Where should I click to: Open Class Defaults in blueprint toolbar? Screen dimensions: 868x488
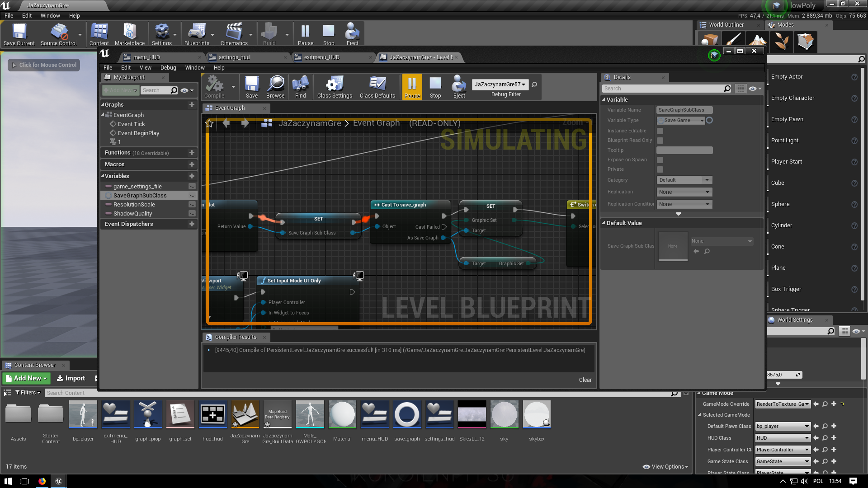click(x=377, y=87)
